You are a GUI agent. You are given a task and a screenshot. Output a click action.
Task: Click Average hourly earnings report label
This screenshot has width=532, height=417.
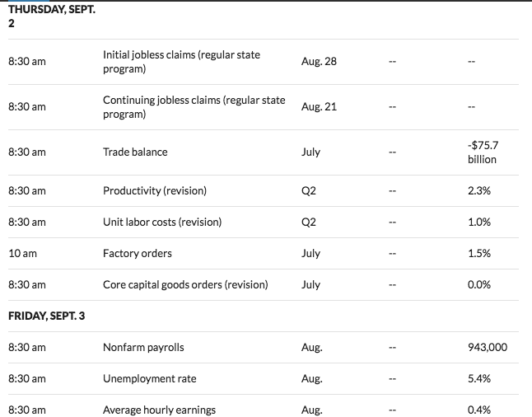pyautogui.click(x=159, y=410)
